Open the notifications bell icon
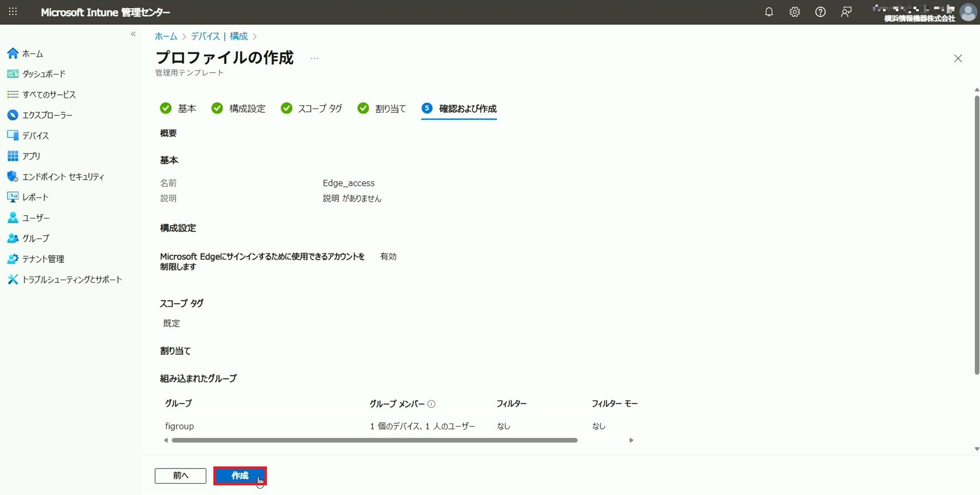 (769, 12)
